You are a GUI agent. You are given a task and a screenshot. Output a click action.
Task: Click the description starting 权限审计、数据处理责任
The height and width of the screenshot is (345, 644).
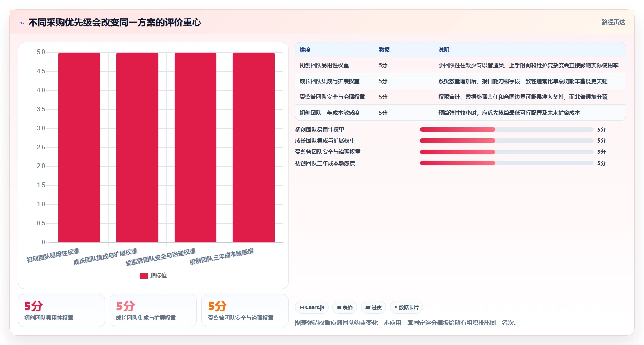pos(523,97)
